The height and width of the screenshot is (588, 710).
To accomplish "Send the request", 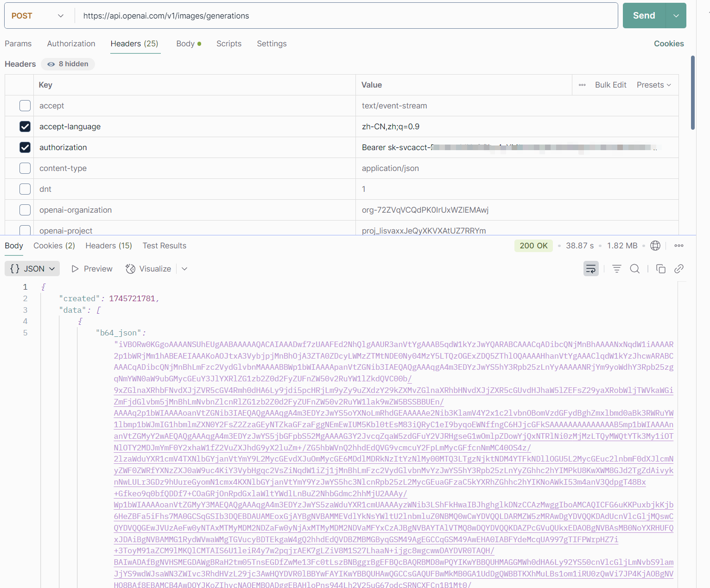I will [x=644, y=16].
